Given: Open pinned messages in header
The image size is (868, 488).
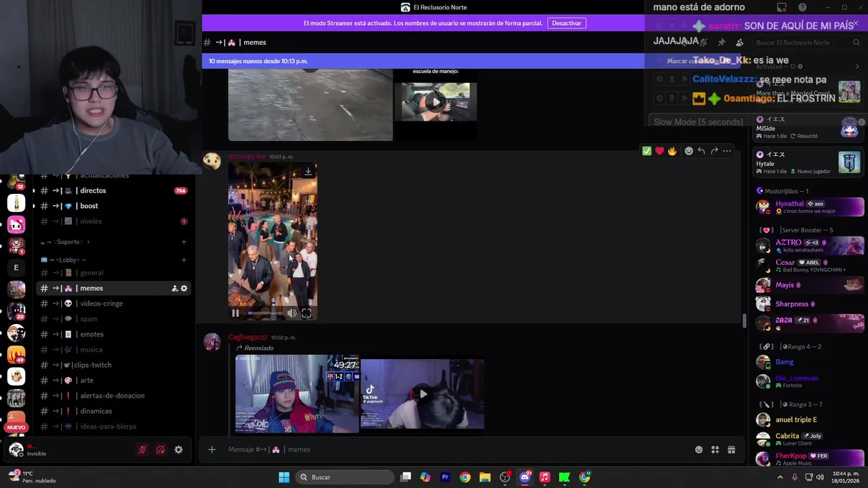Looking at the screenshot, I should pos(722,42).
